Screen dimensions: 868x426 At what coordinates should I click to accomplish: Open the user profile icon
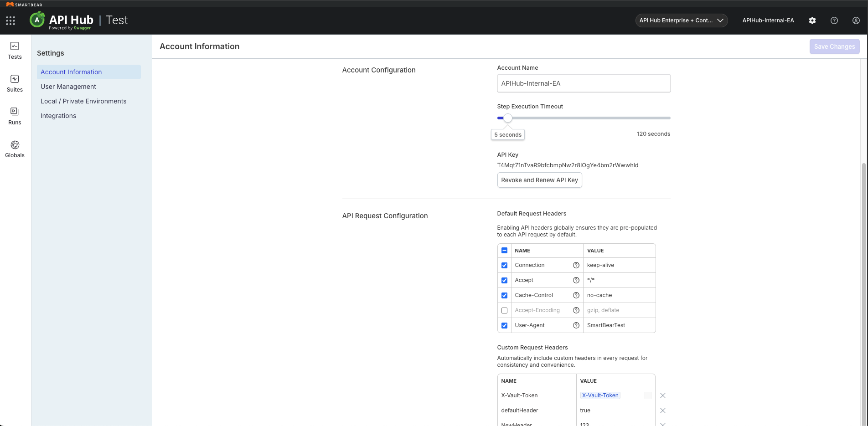[856, 21]
